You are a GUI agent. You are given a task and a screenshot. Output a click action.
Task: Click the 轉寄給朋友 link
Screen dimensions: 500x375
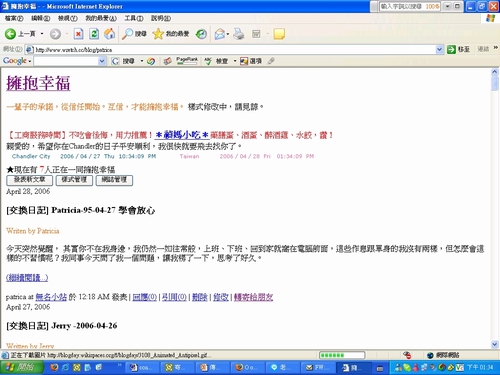(253, 297)
